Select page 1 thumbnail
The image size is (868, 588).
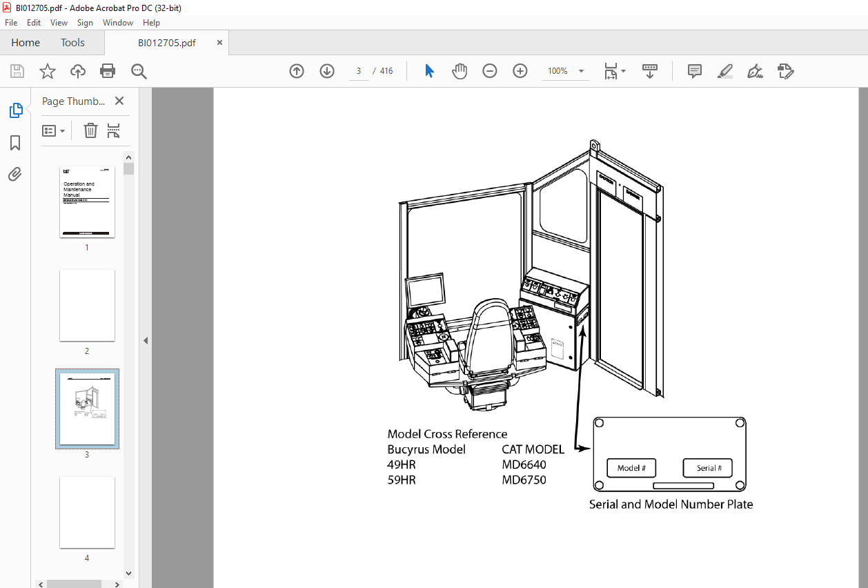(87, 202)
